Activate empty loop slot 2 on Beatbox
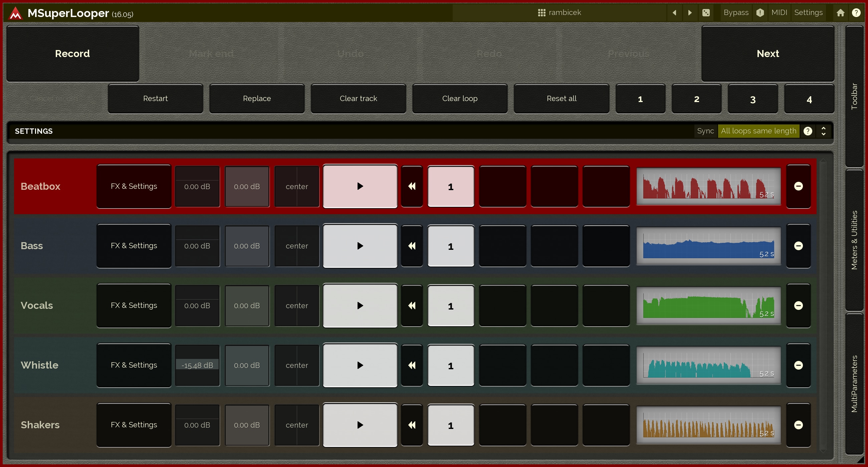 (x=502, y=186)
